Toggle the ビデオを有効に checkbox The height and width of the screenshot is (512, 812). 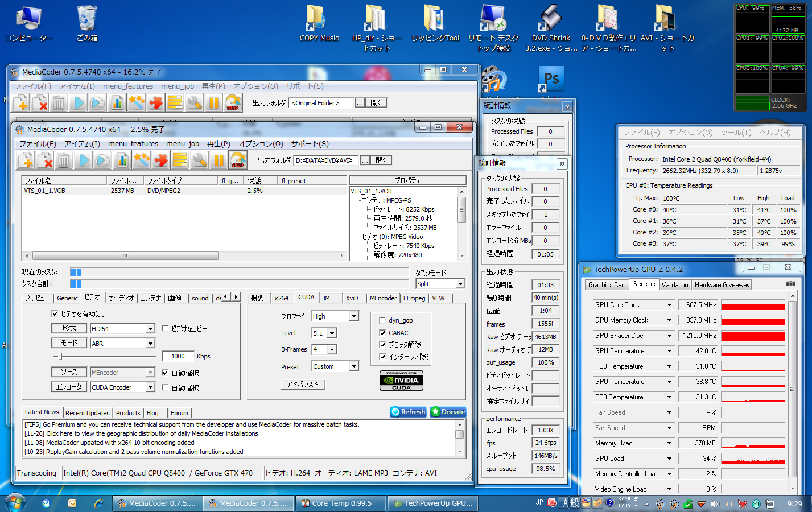click(55, 313)
